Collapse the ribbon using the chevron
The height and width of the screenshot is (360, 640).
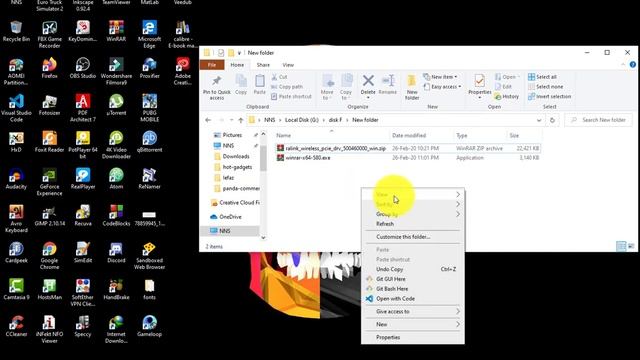[623, 64]
